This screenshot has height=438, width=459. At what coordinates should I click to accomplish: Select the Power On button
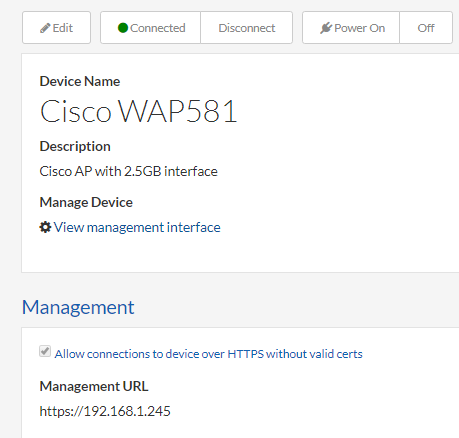(351, 28)
